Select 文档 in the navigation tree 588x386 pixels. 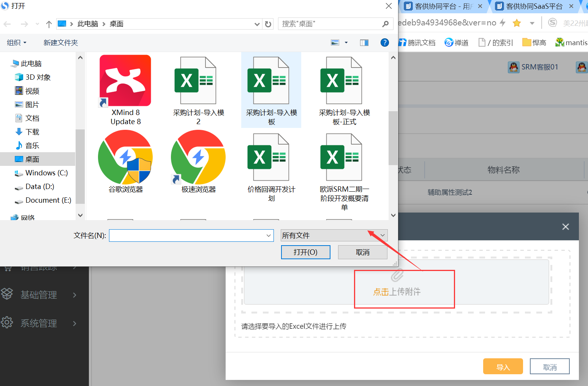tap(27, 118)
